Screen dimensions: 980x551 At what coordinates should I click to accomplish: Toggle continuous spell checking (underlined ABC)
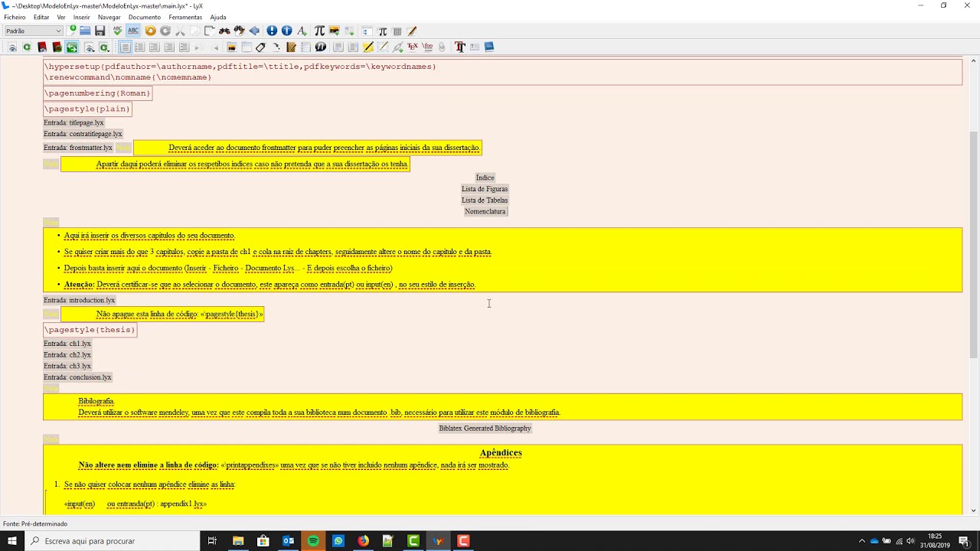click(133, 31)
